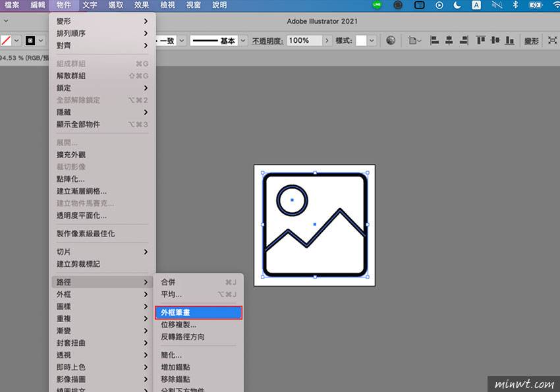Open the opacity percentage dropdown arrow
The height and width of the screenshot is (392, 560).
(327, 41)
